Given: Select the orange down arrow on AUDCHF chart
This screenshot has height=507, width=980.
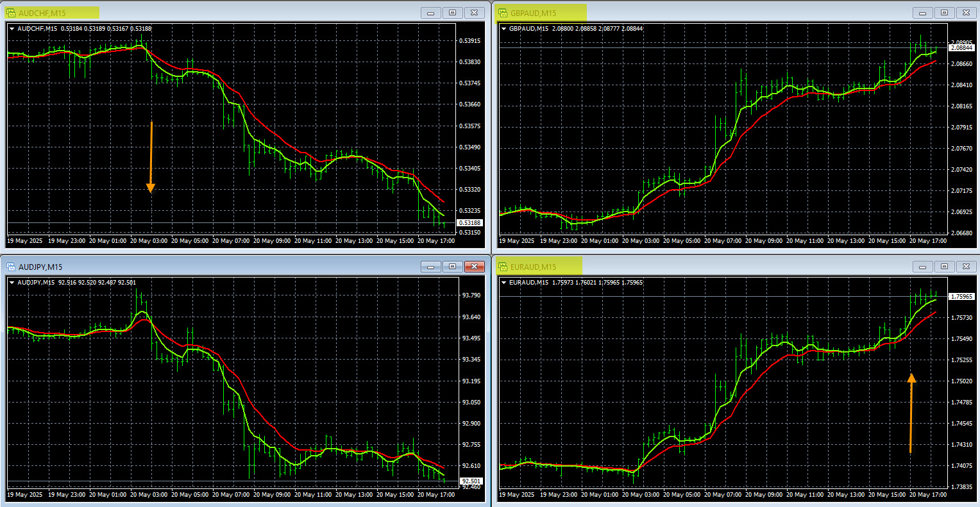Looking at the screenshot, I should (151, 157).
